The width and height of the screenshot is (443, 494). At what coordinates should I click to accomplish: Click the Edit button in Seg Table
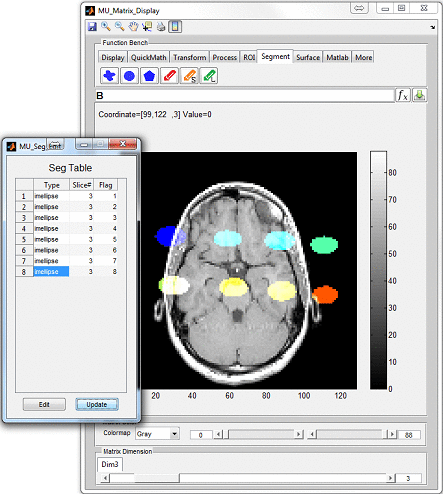(44, 404)
